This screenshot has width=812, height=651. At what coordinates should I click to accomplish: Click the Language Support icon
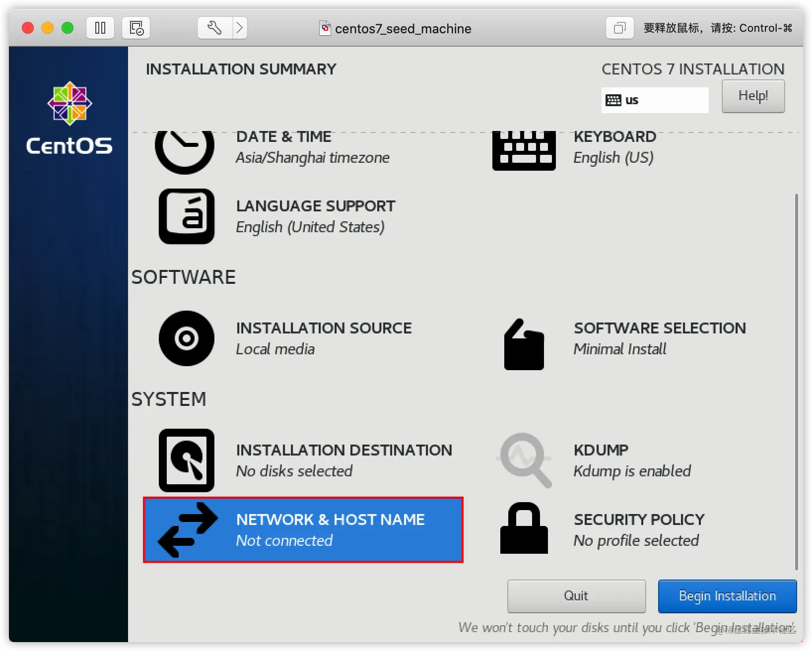(x=187, y=216)
